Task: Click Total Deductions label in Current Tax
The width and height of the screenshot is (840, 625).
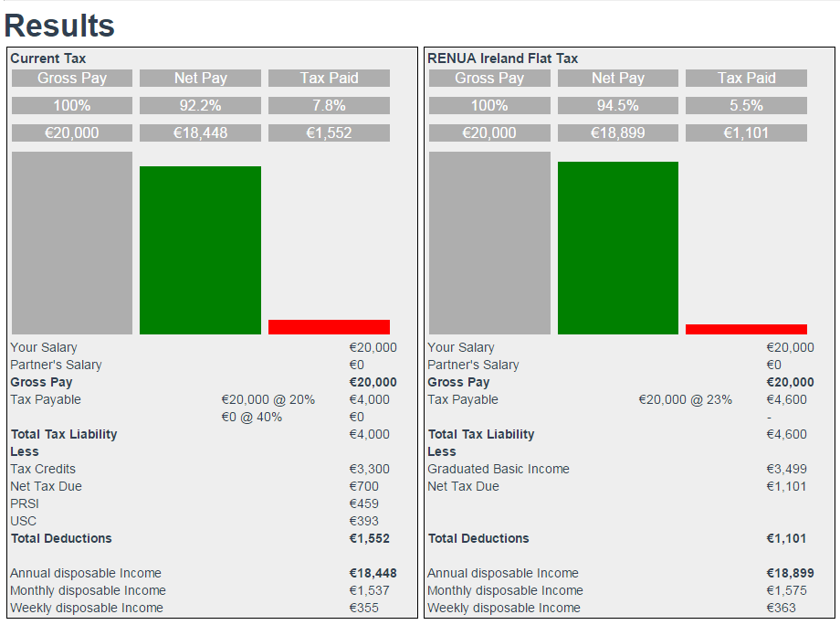Action: [61, 539]
